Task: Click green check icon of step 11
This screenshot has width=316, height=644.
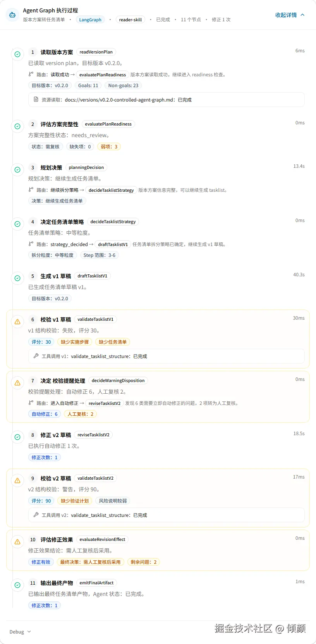Action: [x=17, y=585]
